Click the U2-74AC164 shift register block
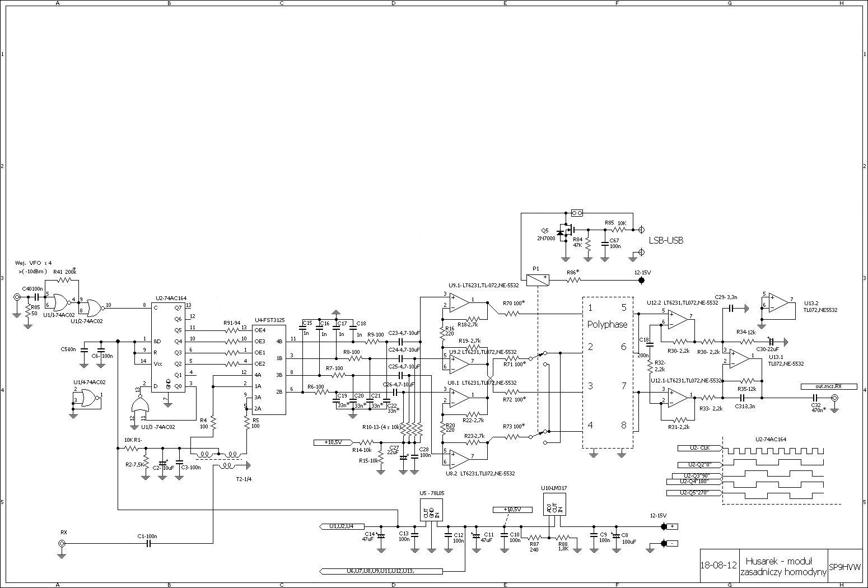 point(167,347)
